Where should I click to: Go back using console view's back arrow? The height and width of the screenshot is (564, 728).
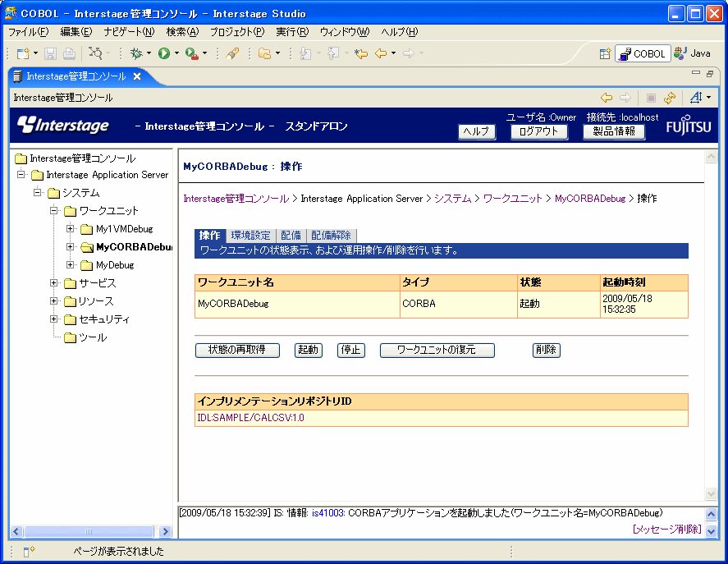(x=607, y=98)
